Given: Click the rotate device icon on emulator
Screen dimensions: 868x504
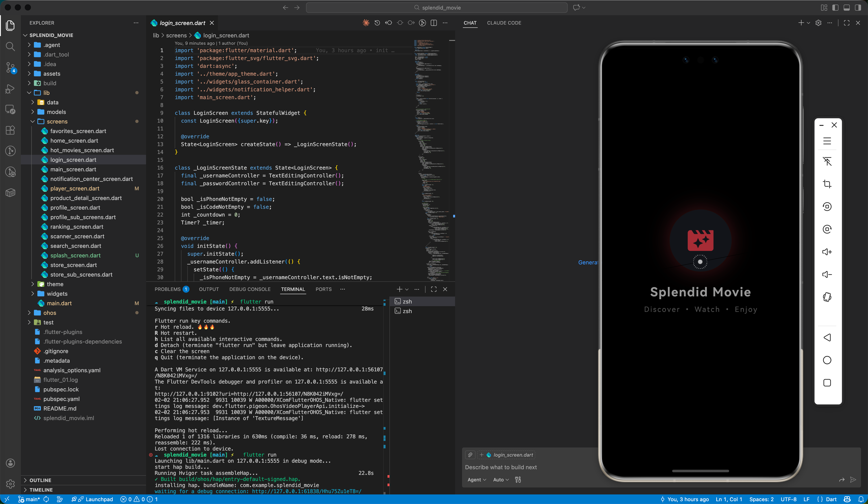Looking at the screenshot, I should coord(827,297).
